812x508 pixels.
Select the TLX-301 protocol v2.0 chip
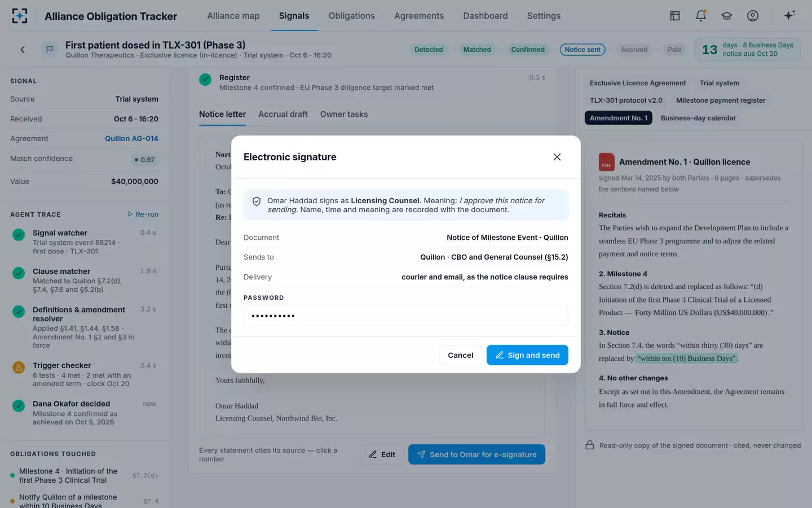coord(626,100)
